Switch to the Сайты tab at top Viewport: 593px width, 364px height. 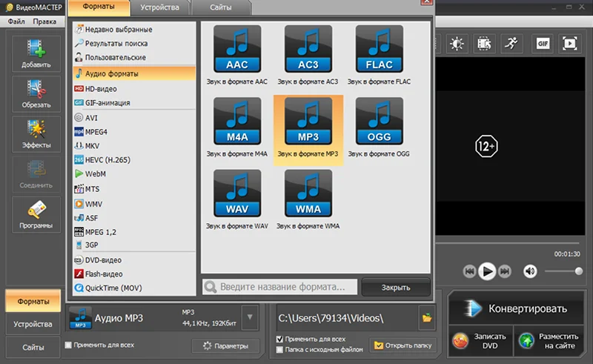pos(221,7)
